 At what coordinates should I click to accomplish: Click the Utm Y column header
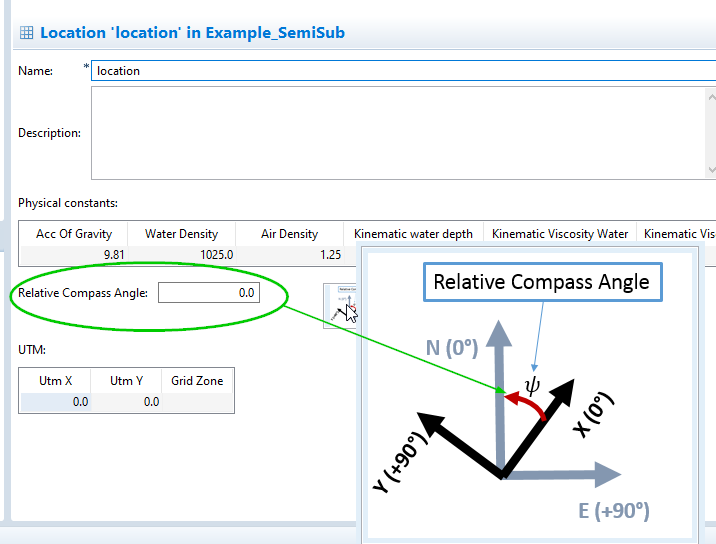tap(127, 380)
